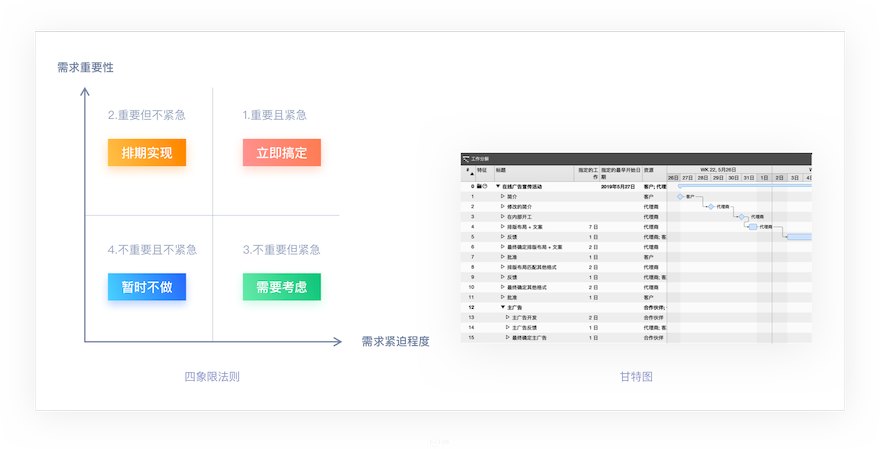
Task: Click the summary bar of 在线广告宣传活动 in the timeline
Action: [745, 186]
